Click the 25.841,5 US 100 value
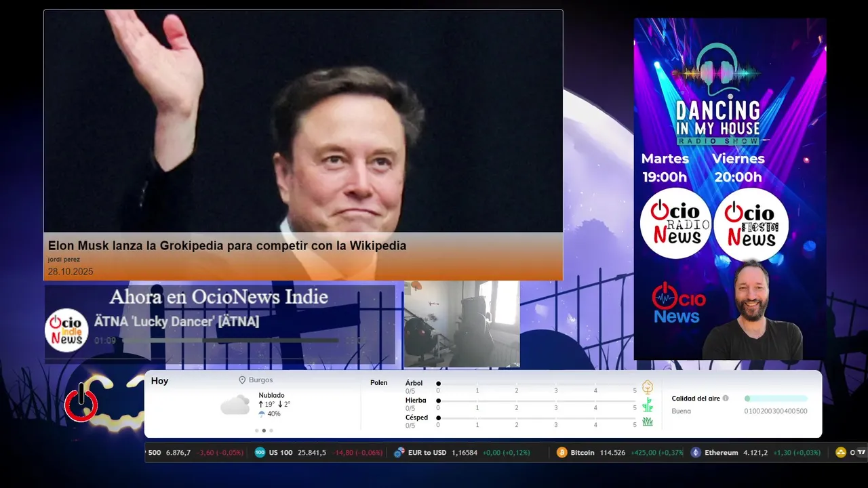 tap(312, 453)
